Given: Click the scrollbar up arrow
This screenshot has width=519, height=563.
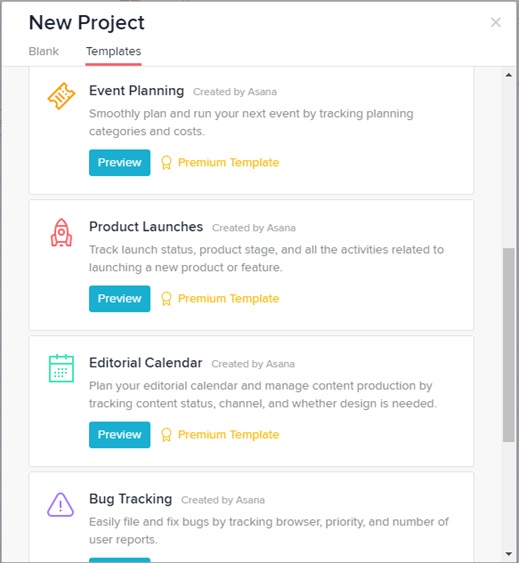Looking at the screenshot, I should coord(508,75).
